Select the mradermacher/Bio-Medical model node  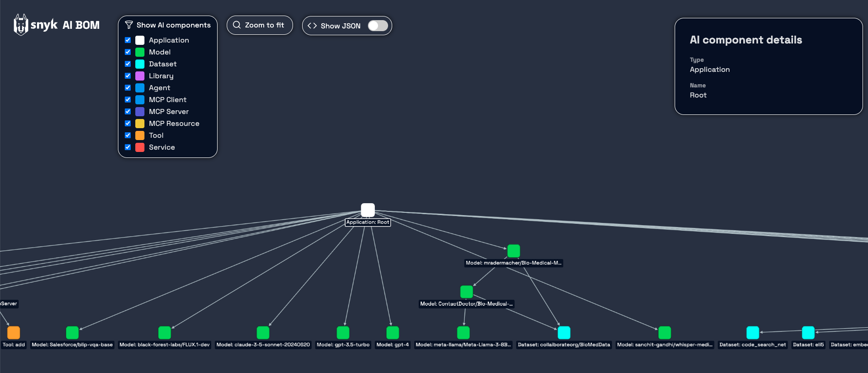tap(514, 251)
